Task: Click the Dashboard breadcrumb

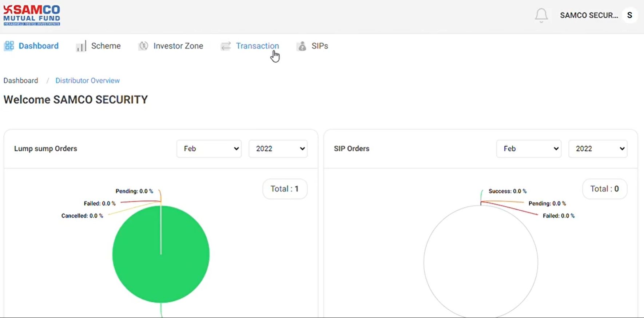Action: [x=21, y=80]
